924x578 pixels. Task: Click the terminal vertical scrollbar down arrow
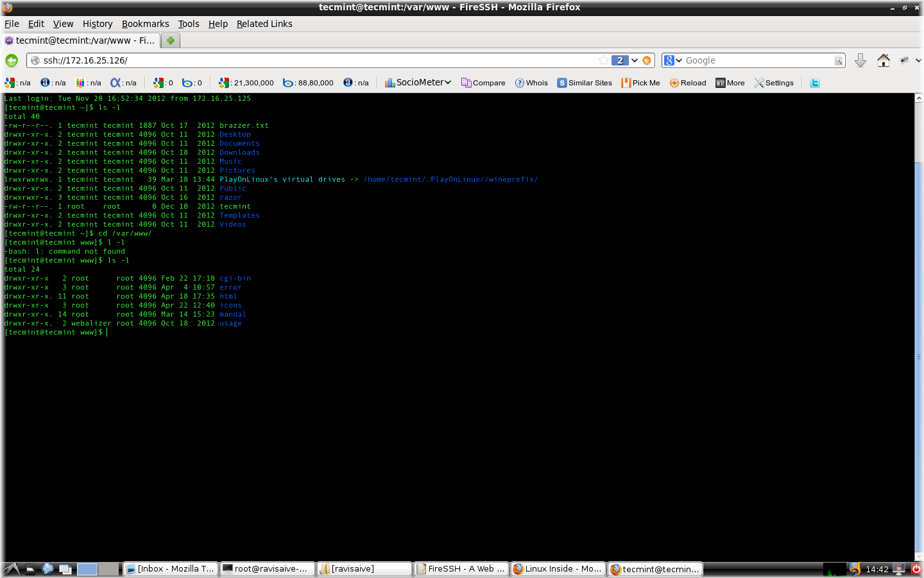tap(919, 556)
